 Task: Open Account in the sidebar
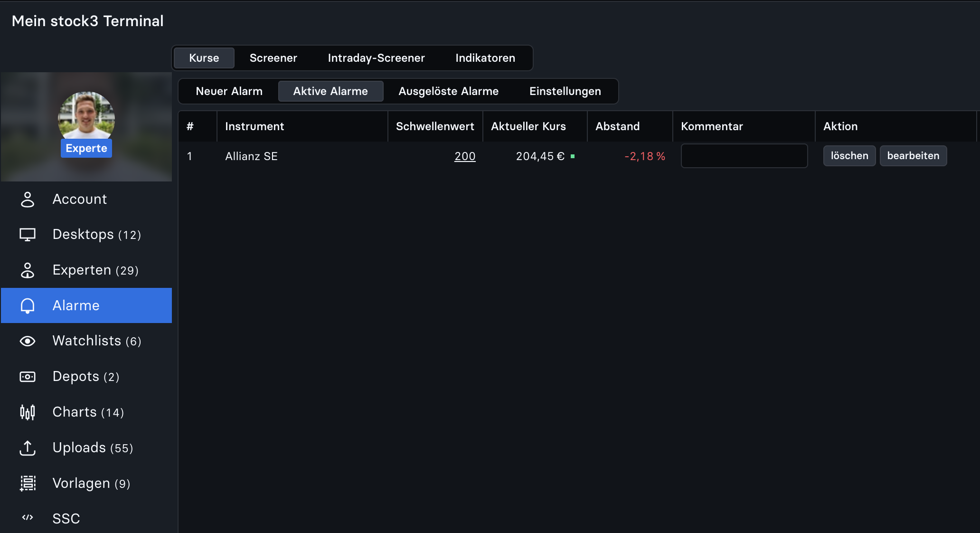[86, 200]
